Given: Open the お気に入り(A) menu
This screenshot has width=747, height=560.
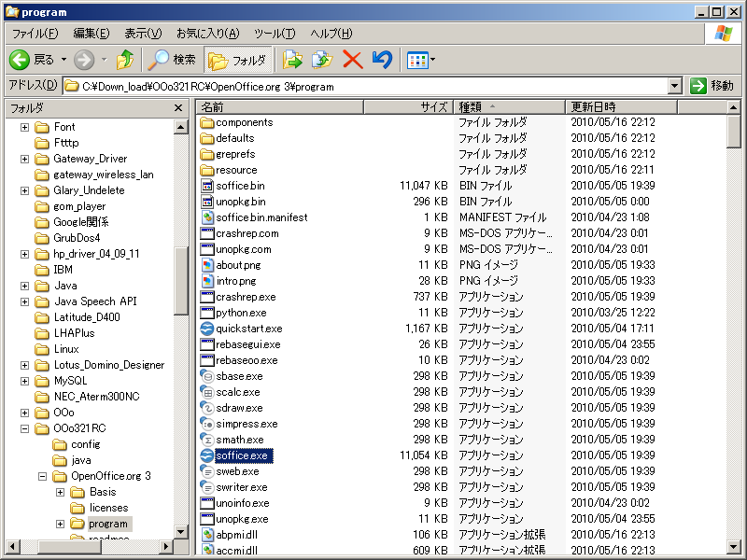Looking at the screenshot, I should 207,34.
